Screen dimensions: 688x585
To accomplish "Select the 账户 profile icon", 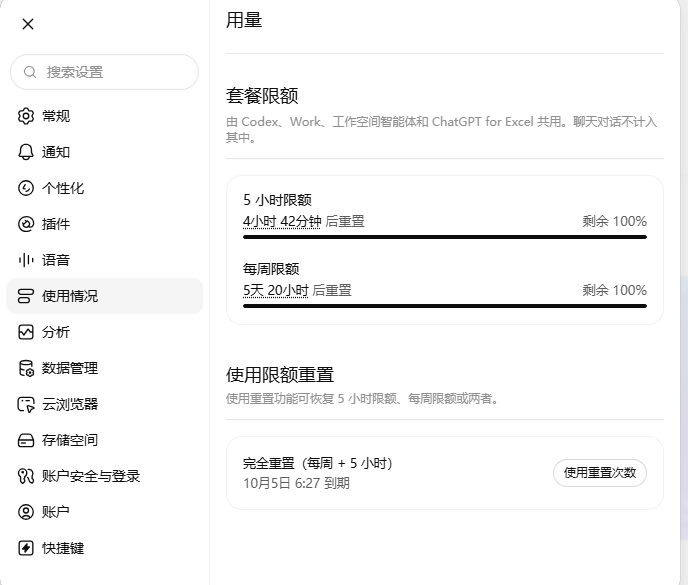I will [x=26, y=512].
